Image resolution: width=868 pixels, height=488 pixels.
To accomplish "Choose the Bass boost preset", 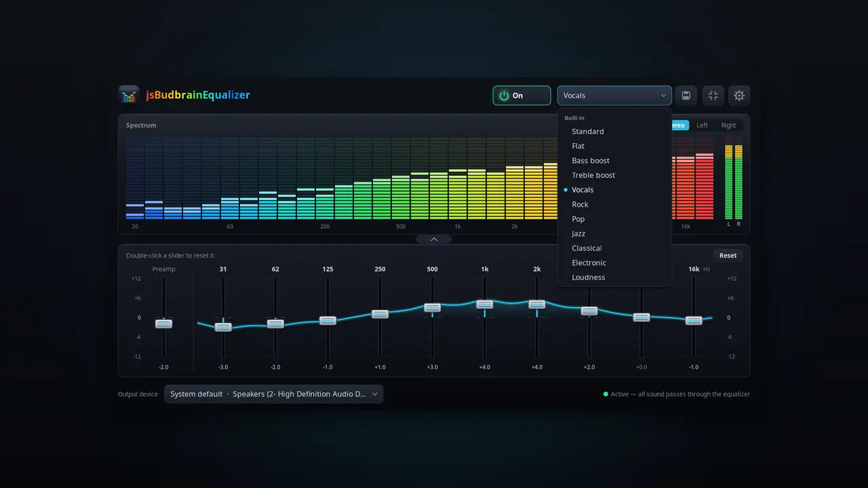I will 614,161.
